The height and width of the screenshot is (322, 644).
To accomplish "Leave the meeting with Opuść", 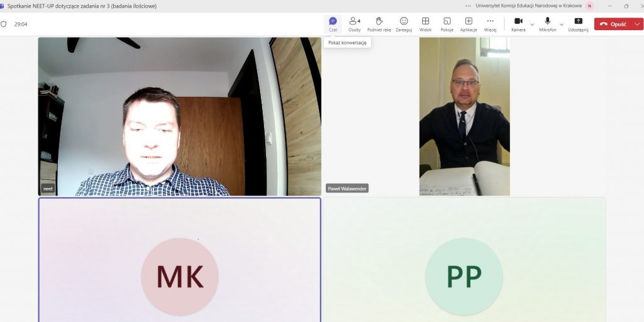I will (613, 24).
